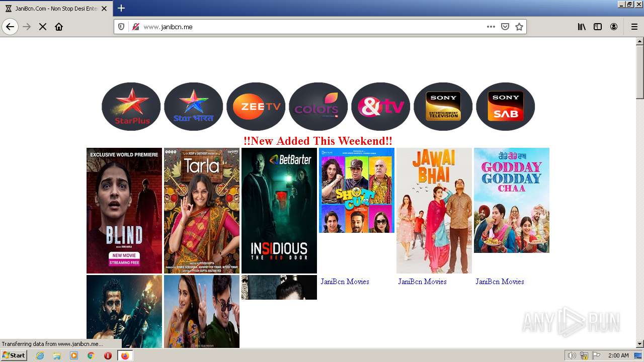Open network icon in system tray
Screen dimensions: 644x362
pos(584,355)
